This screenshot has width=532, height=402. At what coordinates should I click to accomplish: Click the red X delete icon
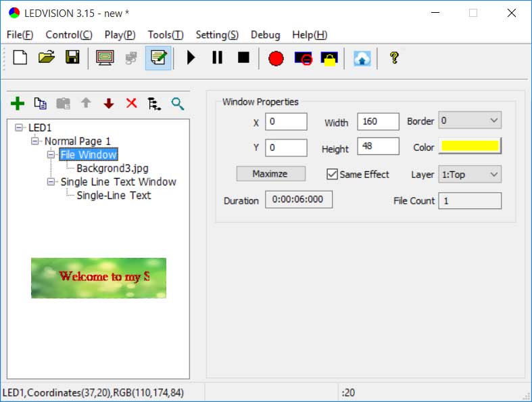pyautogui.click(x=132, y=104)
